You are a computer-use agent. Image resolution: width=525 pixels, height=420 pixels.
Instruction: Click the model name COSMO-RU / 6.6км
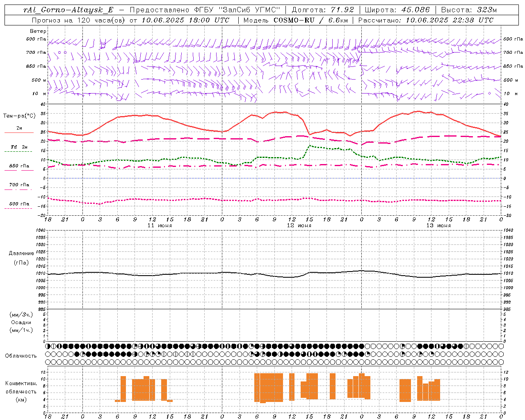tap(311, 20)
